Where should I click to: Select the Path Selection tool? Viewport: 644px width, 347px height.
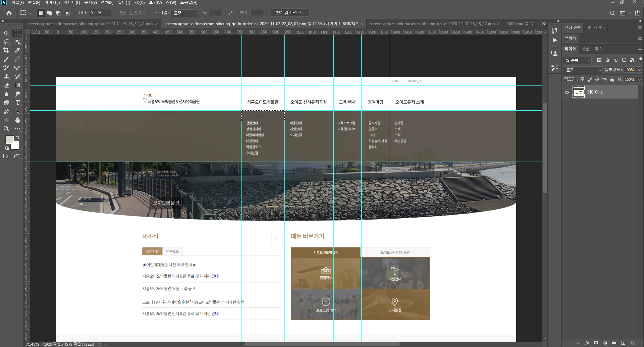click(x=17, y=111)
